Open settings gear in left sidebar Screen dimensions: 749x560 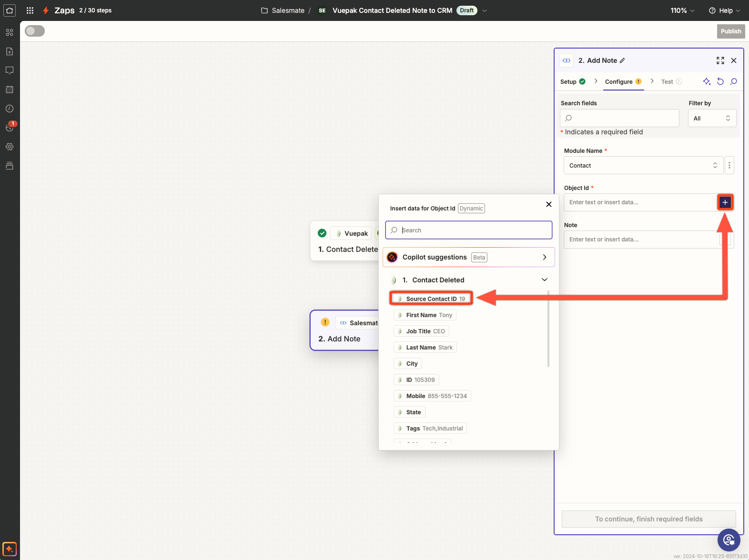pos(10,147)
